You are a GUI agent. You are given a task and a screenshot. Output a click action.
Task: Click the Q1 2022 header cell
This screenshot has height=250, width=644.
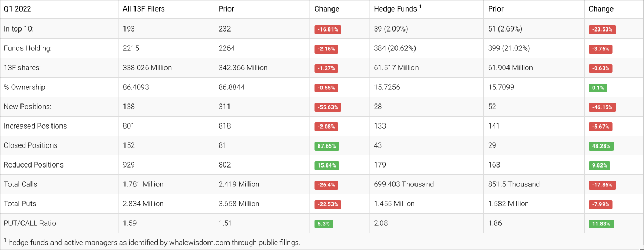(x=18, y=9)
